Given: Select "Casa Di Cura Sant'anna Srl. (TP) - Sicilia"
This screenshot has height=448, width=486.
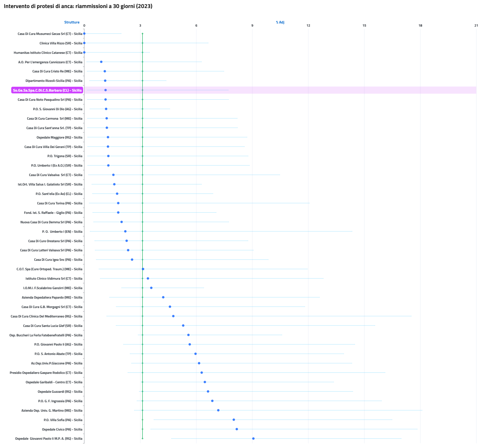Looking at the screenshot, I should 54,128.
